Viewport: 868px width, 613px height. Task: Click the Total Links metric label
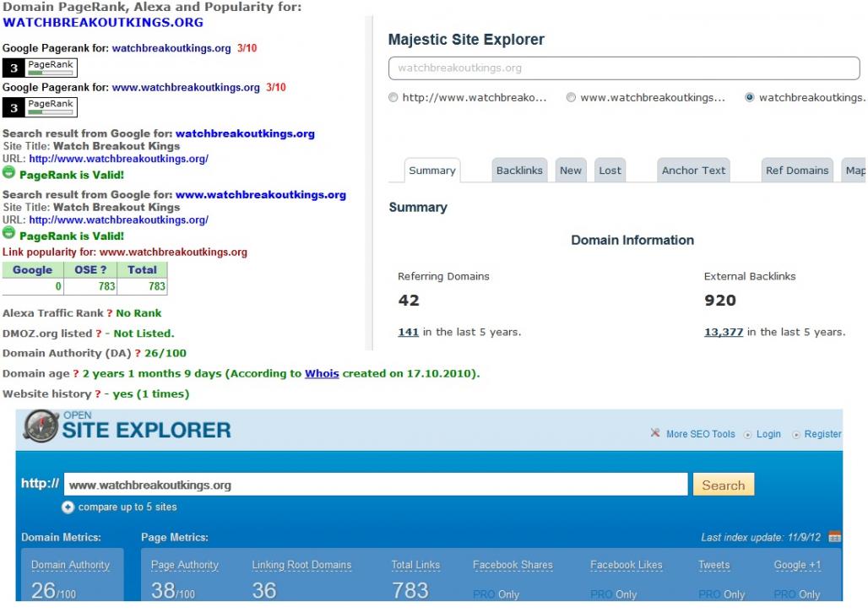coord(415,565)
